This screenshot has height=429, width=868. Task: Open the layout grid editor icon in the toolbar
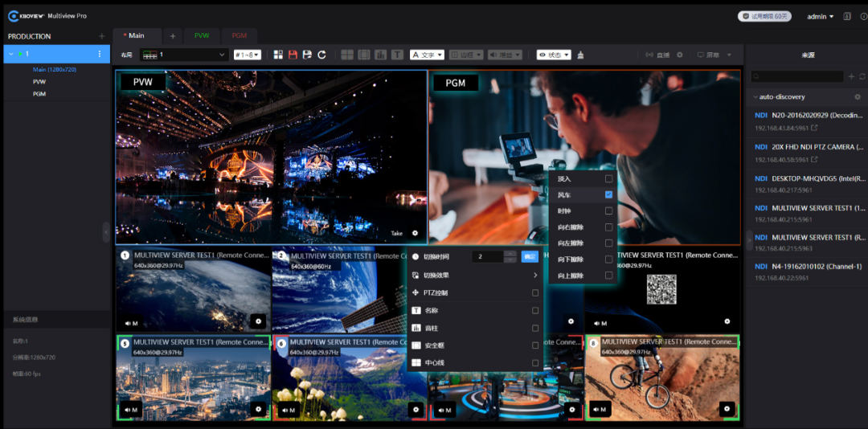coord(278,55)
